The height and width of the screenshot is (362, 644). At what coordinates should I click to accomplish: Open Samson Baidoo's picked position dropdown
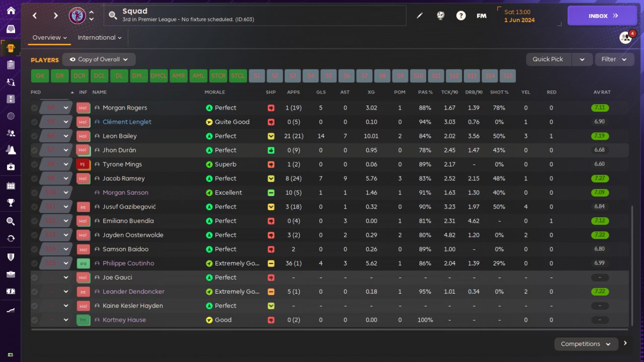(x=55, y=249)
